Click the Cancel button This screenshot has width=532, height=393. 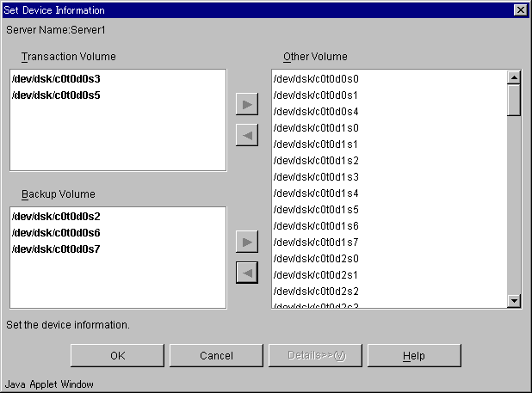[x=216, y=355]
